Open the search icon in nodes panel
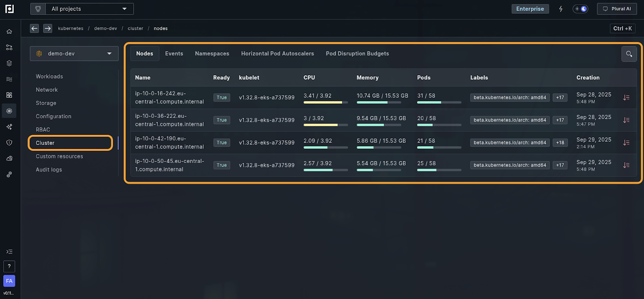The height and width of the screenshot is (299, 644). 629,54
